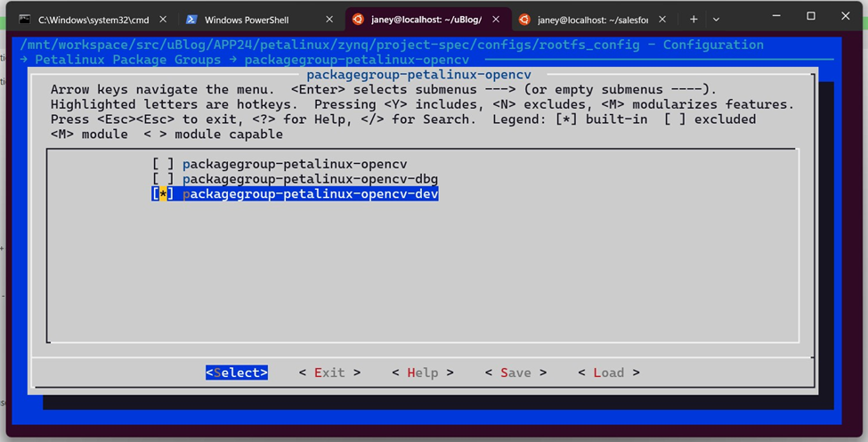Choose the < Exit > button
This screenshot has width=868, height=442.
pos(330,372)
